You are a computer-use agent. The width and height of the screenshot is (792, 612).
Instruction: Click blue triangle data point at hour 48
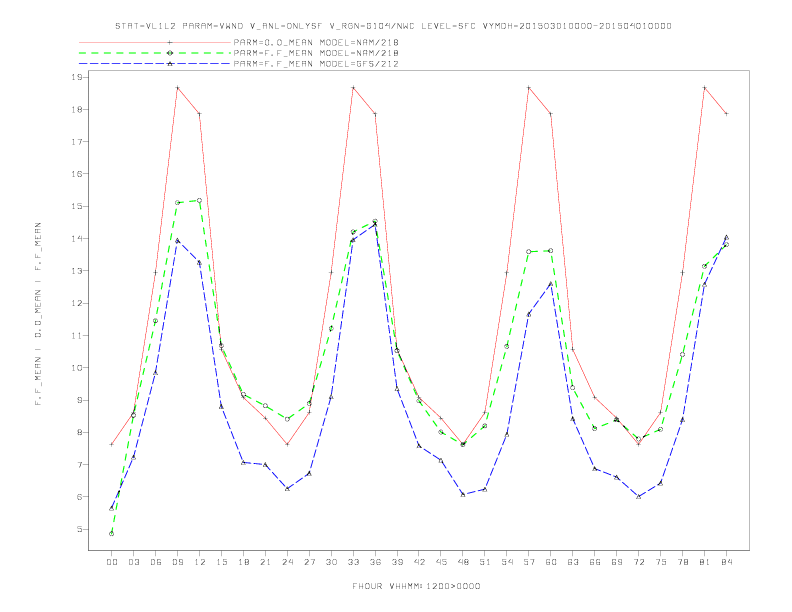tap(463, 494)
